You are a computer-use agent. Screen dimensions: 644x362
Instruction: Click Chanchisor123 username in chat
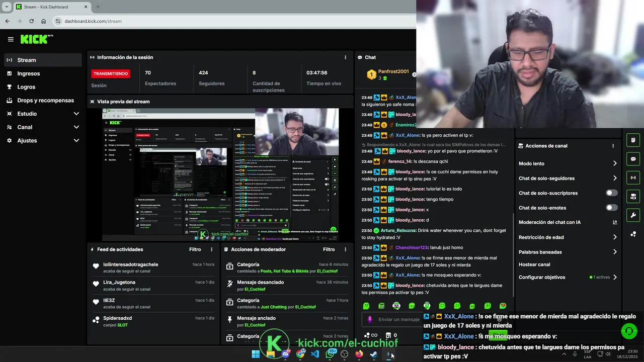tap(412, 247)
